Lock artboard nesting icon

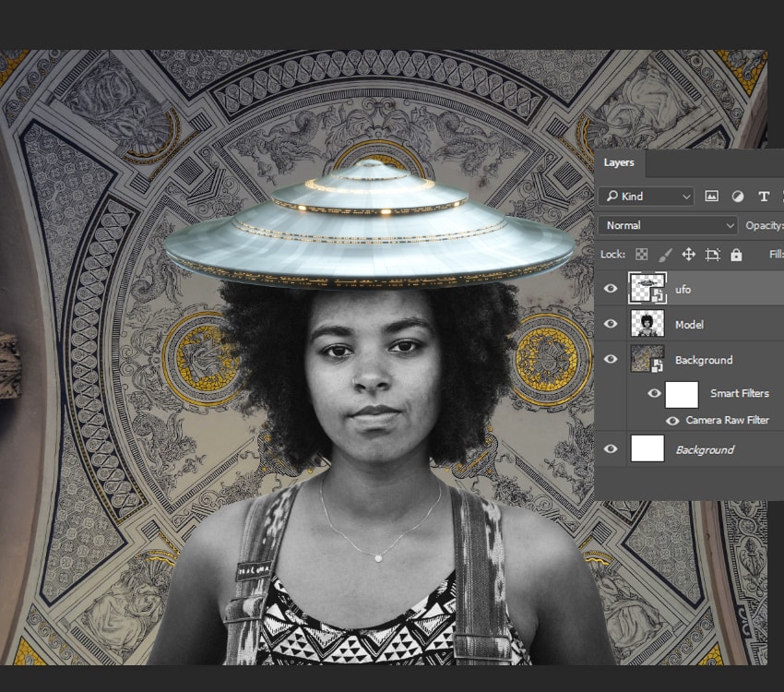[x=712, y=255]
